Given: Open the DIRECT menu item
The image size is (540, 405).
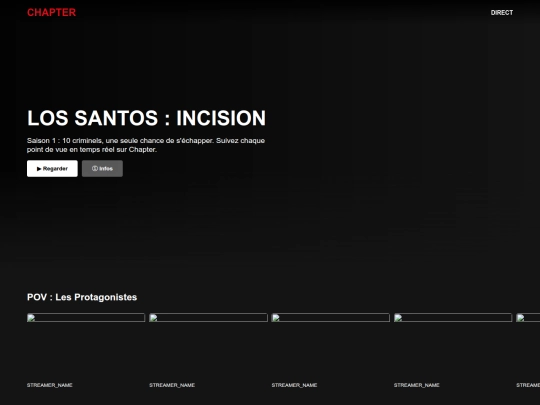Looking at the screenshot, I should [502, 13].
